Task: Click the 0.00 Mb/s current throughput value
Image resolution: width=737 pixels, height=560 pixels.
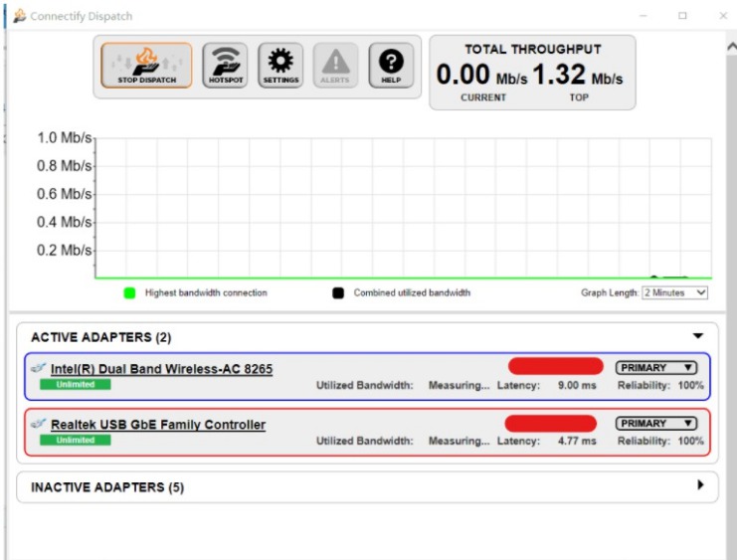Action: 481,75
